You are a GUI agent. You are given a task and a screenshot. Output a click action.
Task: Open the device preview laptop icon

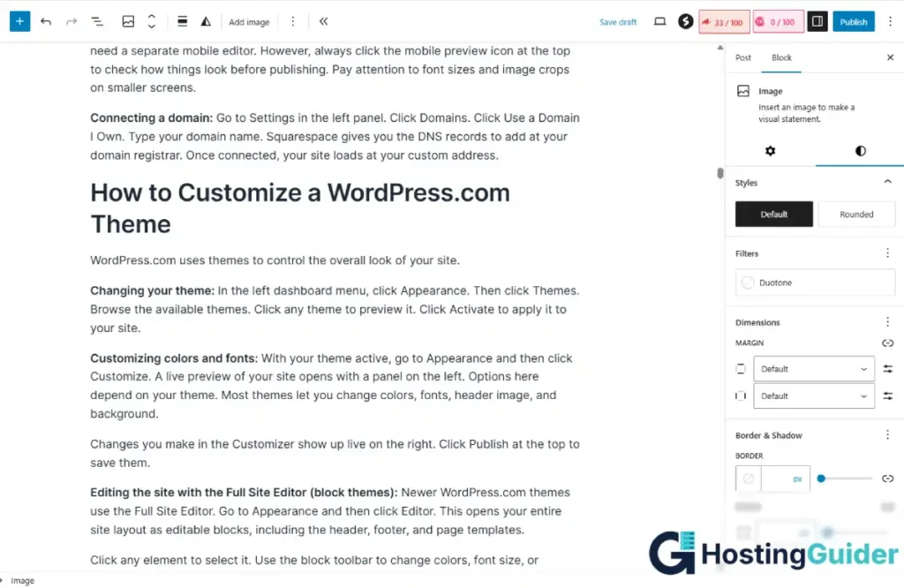tap(660, 21)
